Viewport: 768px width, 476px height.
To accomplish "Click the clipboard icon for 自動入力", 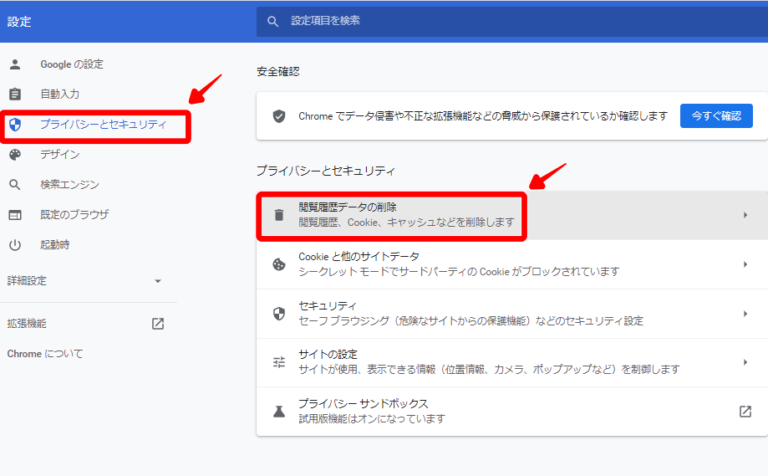I will 15,95.
